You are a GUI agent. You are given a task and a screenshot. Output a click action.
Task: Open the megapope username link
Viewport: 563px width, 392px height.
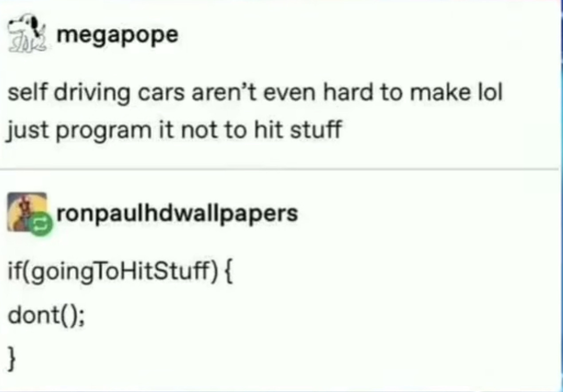pyautogui.click(x=118, y=35)
